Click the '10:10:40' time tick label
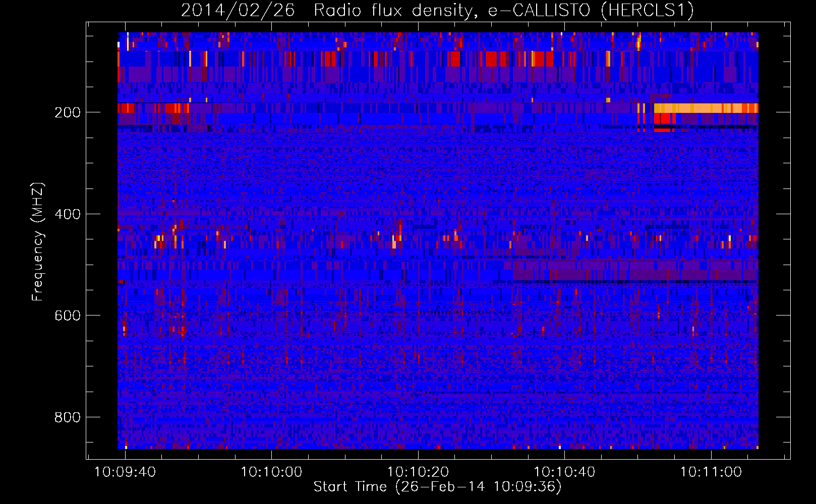 coord(564,472)
